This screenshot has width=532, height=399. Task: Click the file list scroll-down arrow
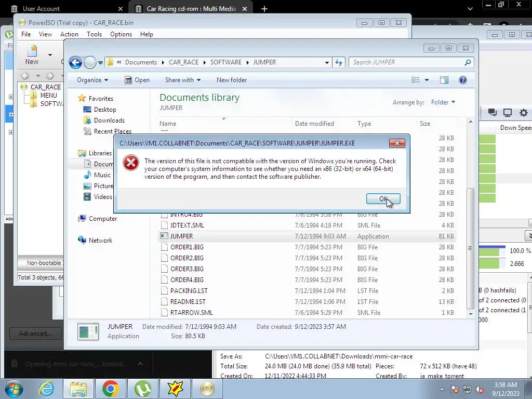point(471,314)
